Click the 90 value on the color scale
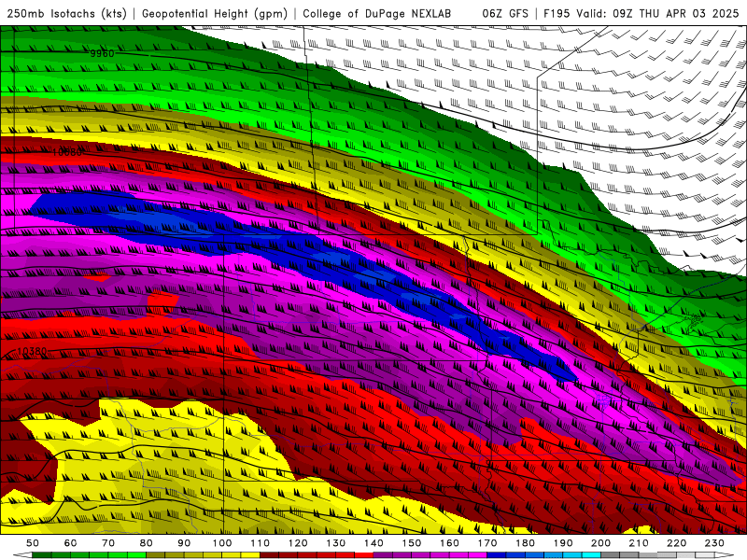 [x=184, y=543]
